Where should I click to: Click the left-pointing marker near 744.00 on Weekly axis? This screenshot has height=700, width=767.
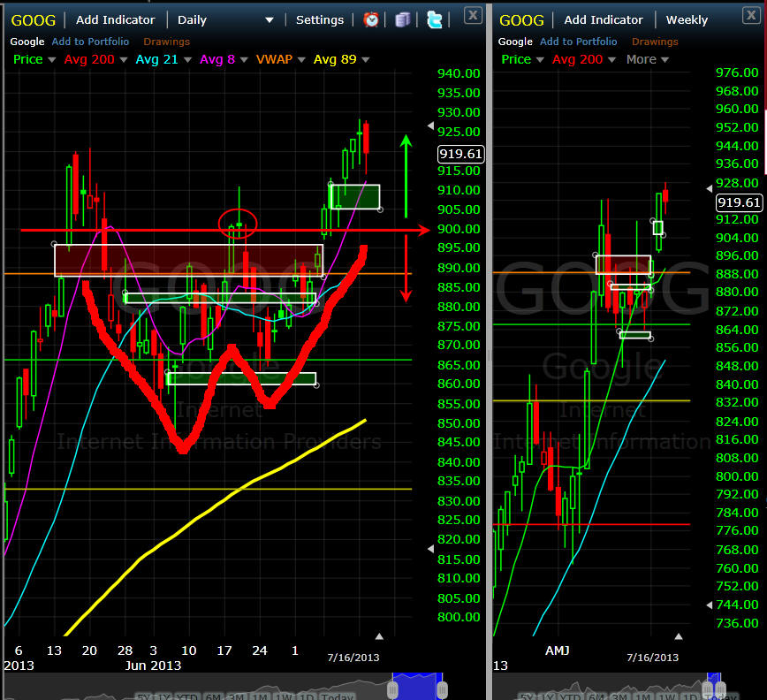point(710,605)
